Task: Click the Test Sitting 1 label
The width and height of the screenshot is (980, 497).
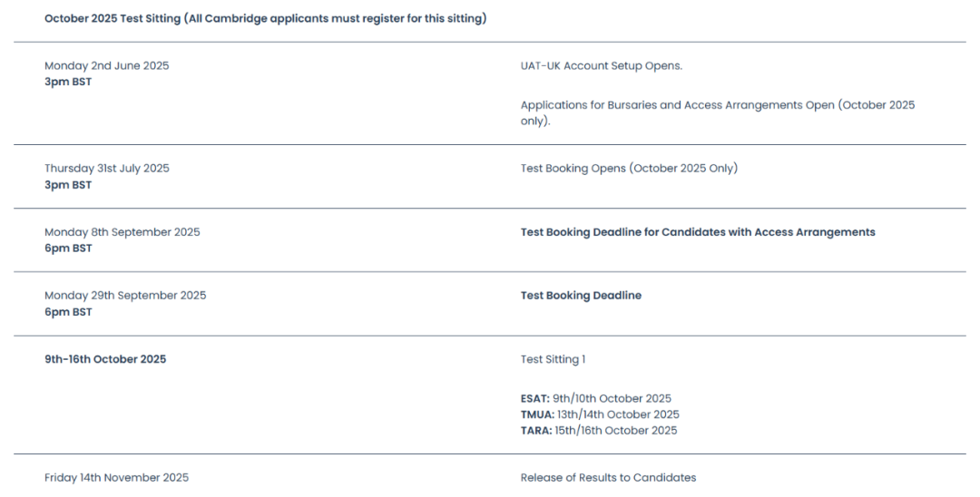Action: pyautogui.click(x=554, y=359)
